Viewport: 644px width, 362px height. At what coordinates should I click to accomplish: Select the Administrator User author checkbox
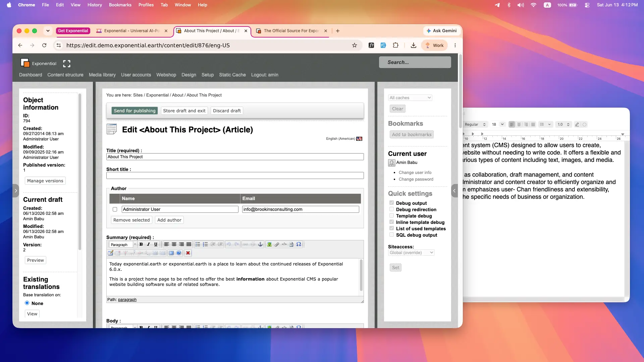[x=115, y=209]
